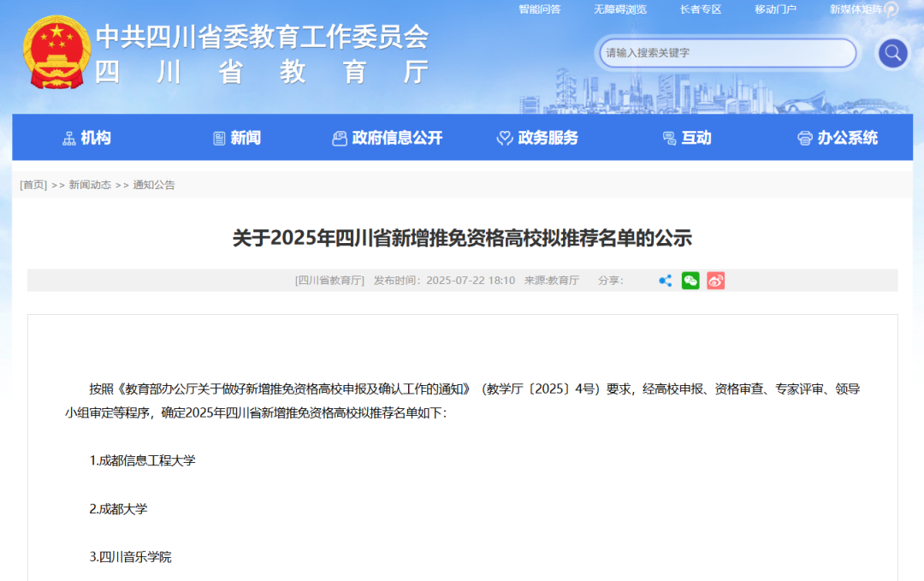Viewport: 924px width, 581px height.
Task: Click the [四川省教育厅] source tag
Action: tap(329, 281)
